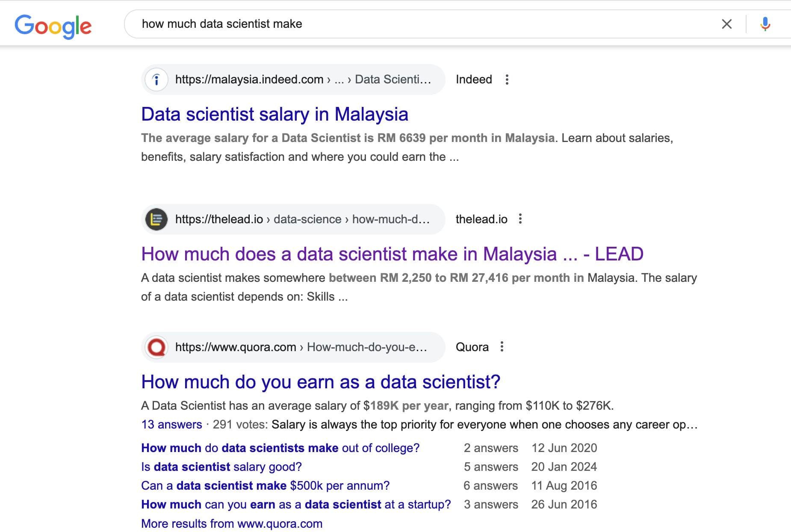
Task: Click the '5 answers' count text
Action: click(x=491, y=467)
